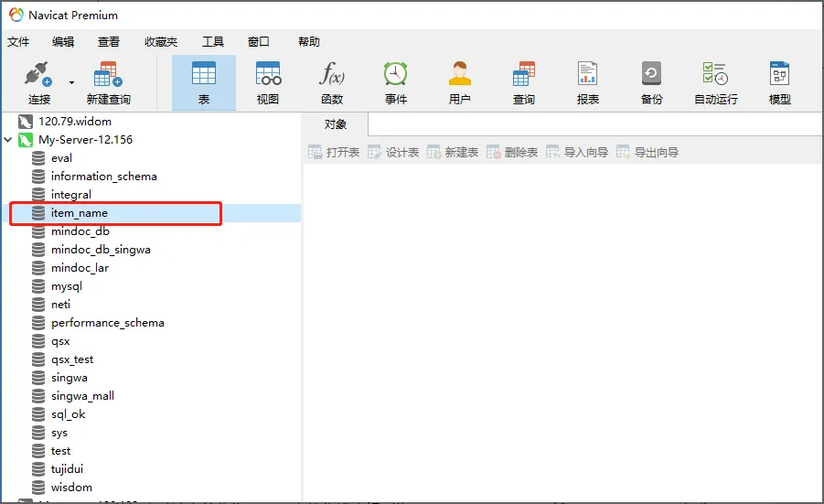Select the performance_schema database
Image resolution: width=824 pixels, height=504 pixels.
click(x=108, y=323)
